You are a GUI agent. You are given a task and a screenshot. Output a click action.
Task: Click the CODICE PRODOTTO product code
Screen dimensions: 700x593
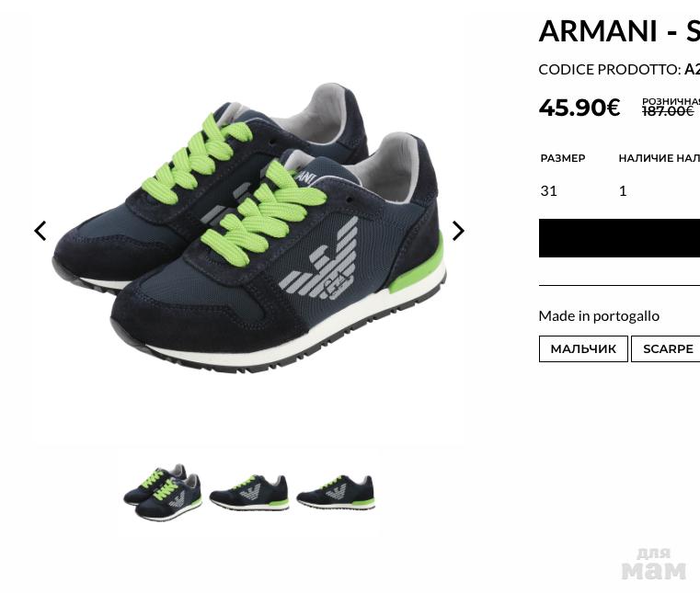point(619,70)
